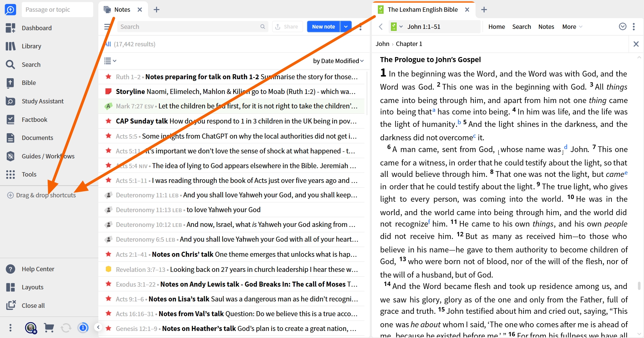Open the Notes on Andy Lewis talk
644x338 pixels.
(x=232, y=284)
